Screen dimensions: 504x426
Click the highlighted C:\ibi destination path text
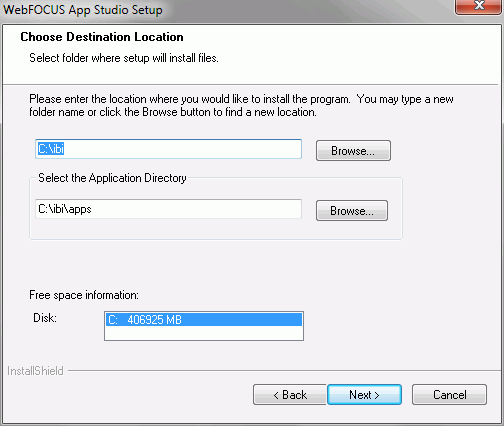click(51, 149)
